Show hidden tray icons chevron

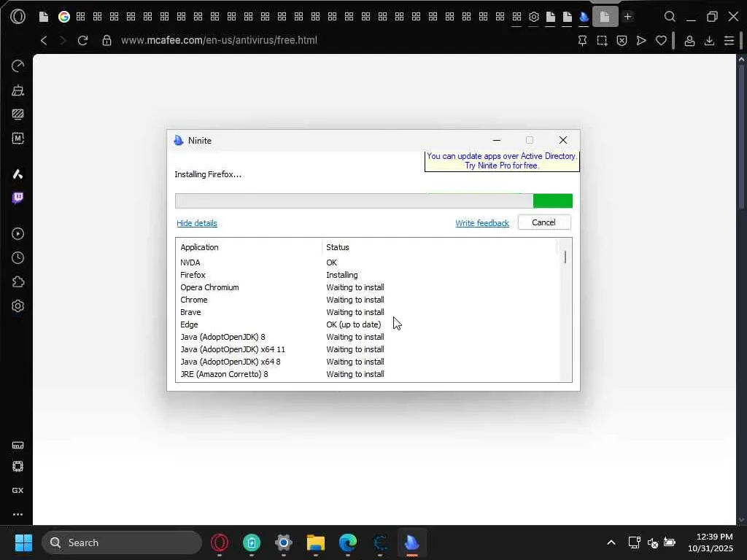click(611, 542)
